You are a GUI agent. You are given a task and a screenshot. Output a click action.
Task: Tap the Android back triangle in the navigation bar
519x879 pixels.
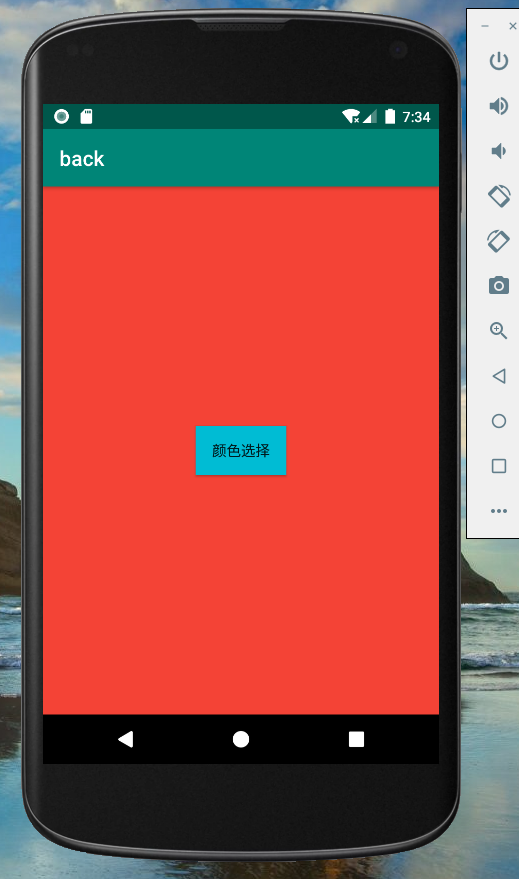[x=126, y=739]
